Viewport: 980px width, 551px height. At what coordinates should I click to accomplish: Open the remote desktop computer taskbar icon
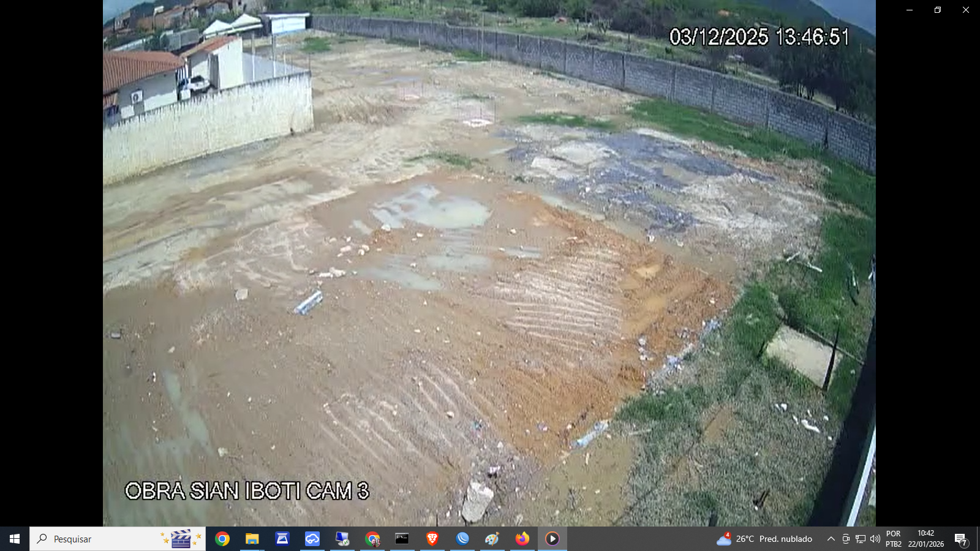[x=342, y=539]
